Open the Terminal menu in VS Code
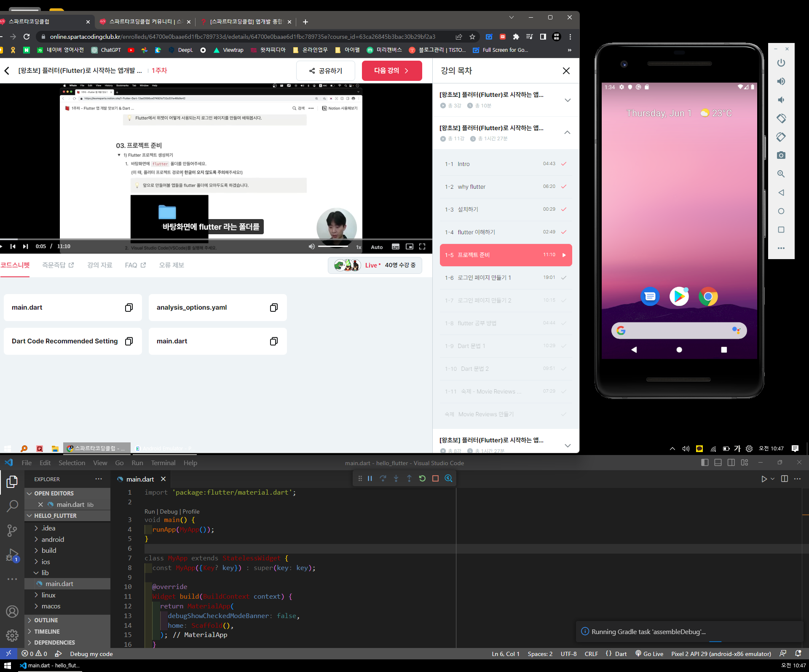The image size is (809, 672). pyautogui.click(x=163, y=463)
